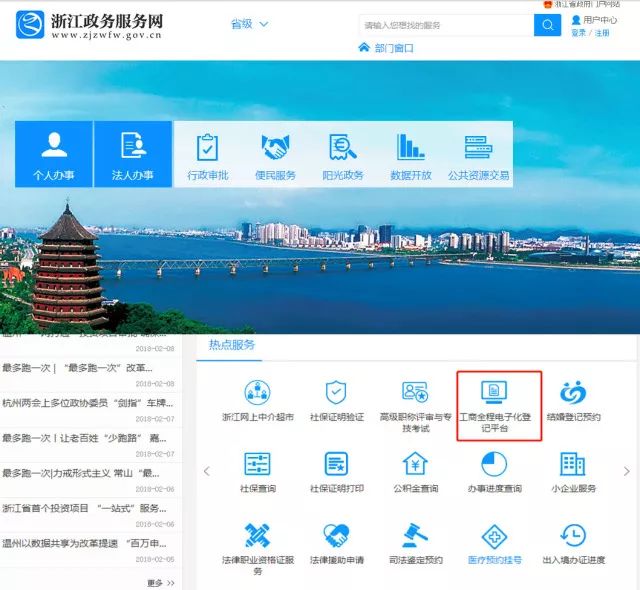Select 个人办事 personal services tile
The height and width of the screenshot is (590, 640).
pyautogui.click(x=53, y=154)
